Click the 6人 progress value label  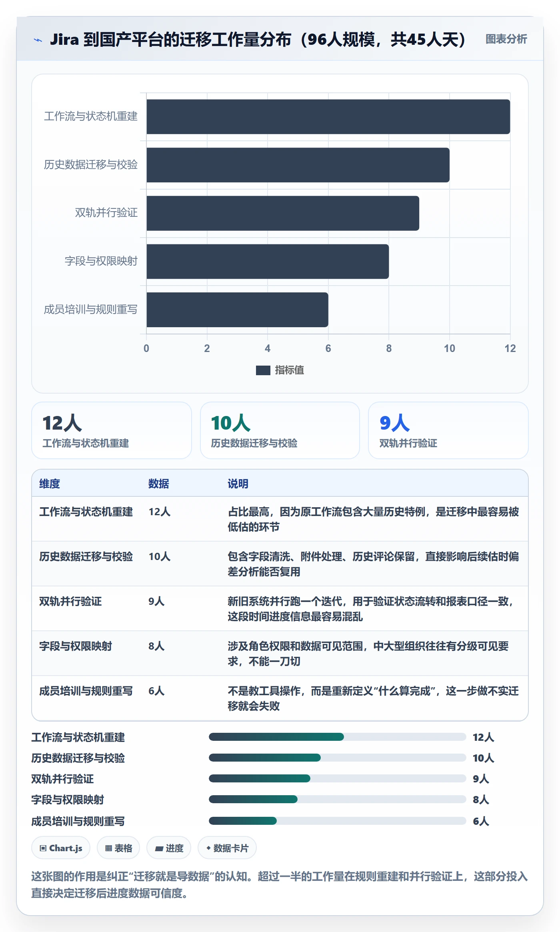coord(481,821)
